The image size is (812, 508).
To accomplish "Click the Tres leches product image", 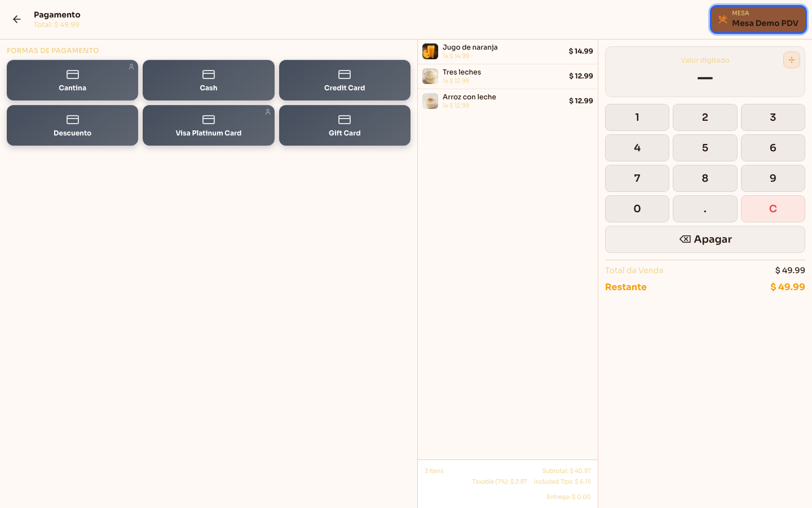I will 430,76.
